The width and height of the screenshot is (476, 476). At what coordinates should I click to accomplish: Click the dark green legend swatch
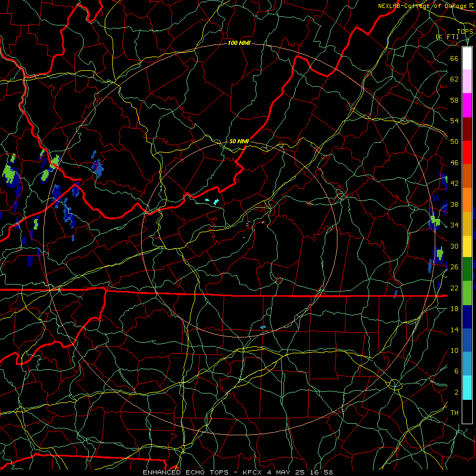(467, 269)
